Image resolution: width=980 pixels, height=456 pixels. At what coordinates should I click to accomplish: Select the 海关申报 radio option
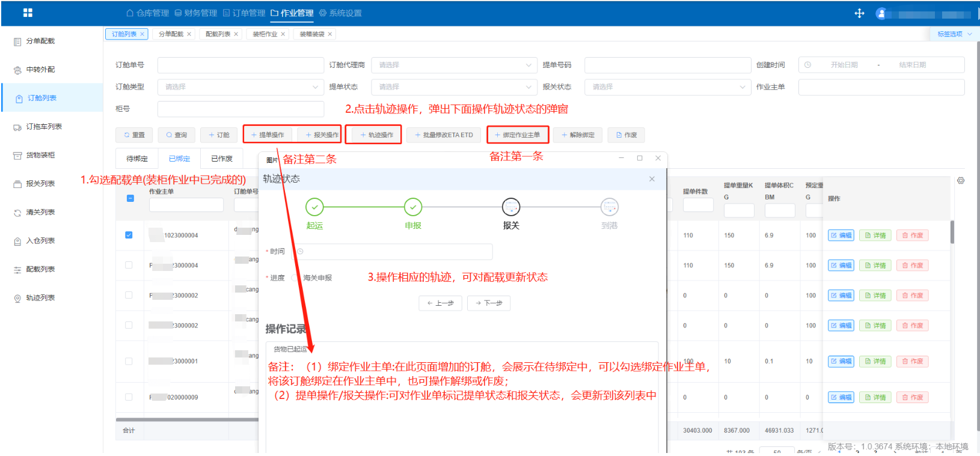click(x=295, y=278)
